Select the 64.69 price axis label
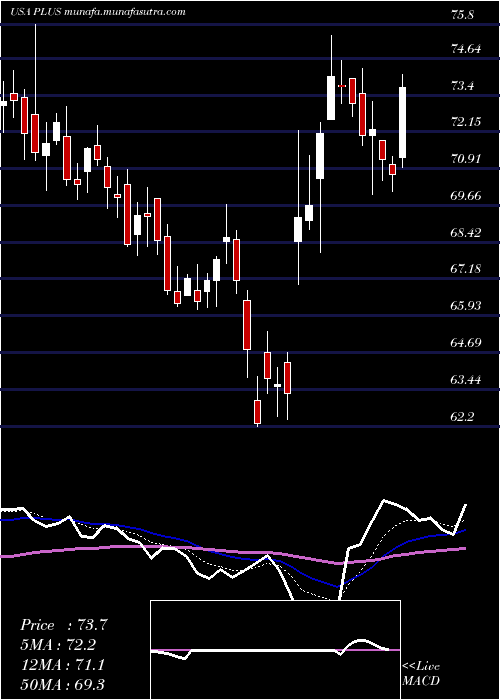Viewport: 500px width, 700px height. tap(466, 343)
